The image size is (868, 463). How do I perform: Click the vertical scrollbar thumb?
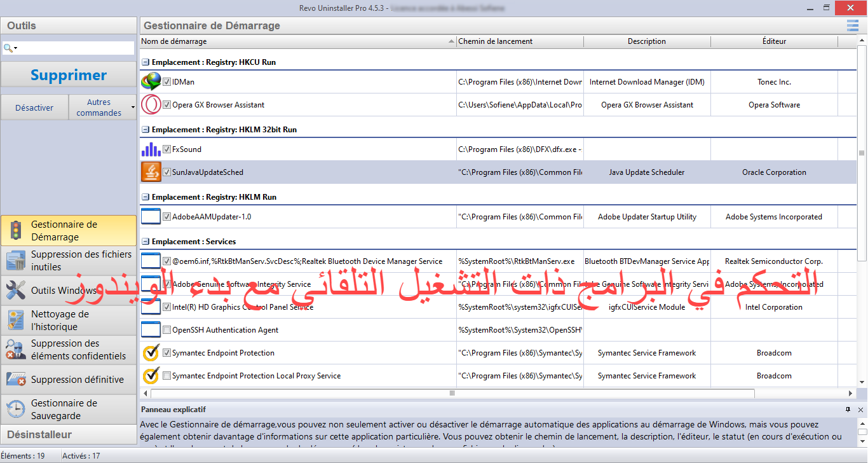[x=862, y=153]
